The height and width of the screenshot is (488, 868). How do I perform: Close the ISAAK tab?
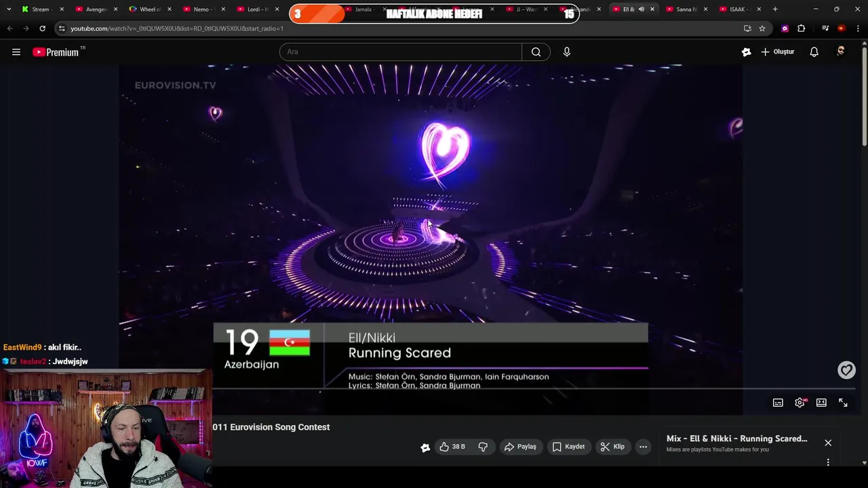pyautogui.click(x=759, y=9)
